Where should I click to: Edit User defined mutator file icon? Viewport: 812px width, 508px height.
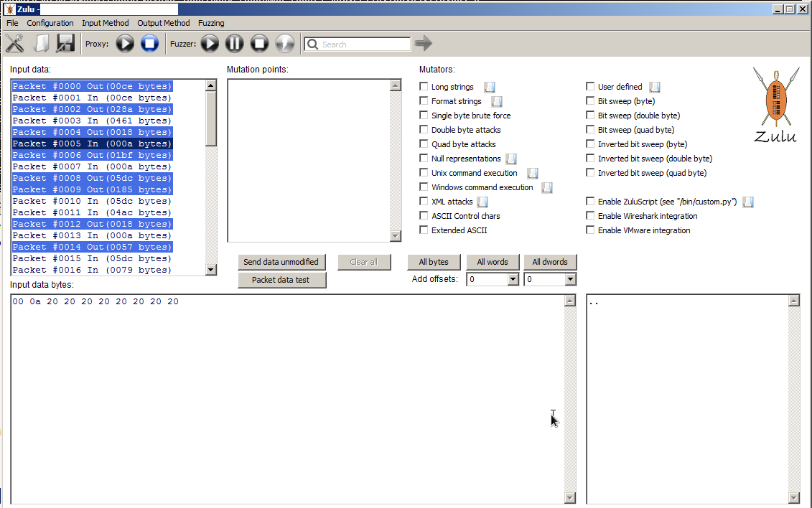point(655,87)
